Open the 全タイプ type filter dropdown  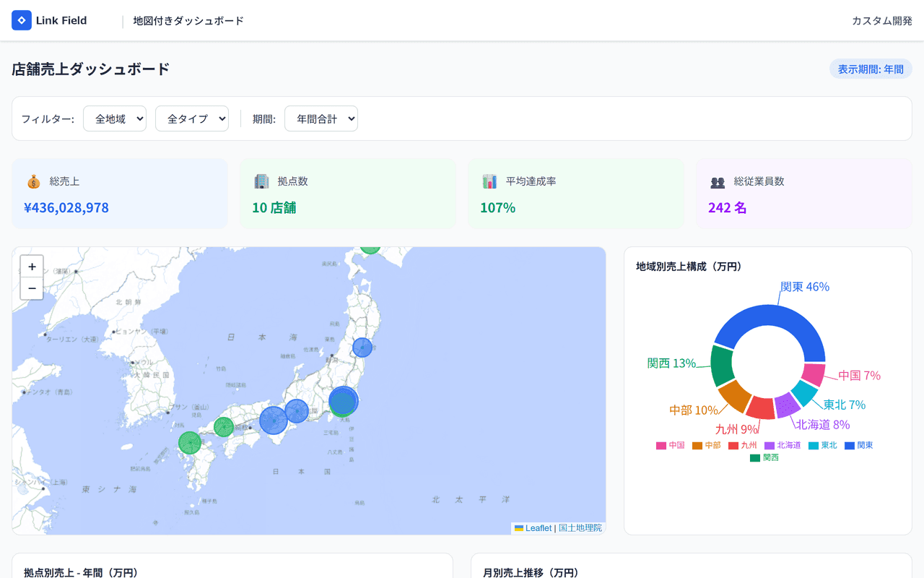(x=192, y=118)
